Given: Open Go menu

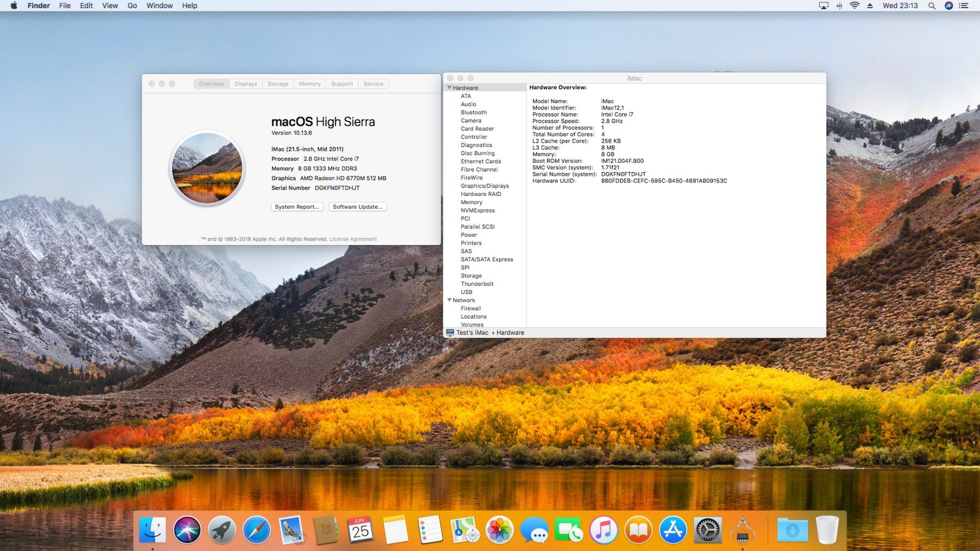Looking at the screenshot, I should click(132, 5).
